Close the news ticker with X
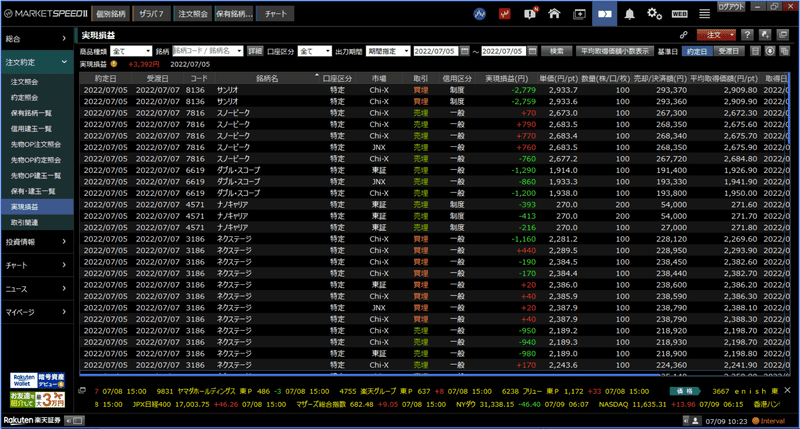The height and width of the screenshot is (429, 800). coord(787,390)
